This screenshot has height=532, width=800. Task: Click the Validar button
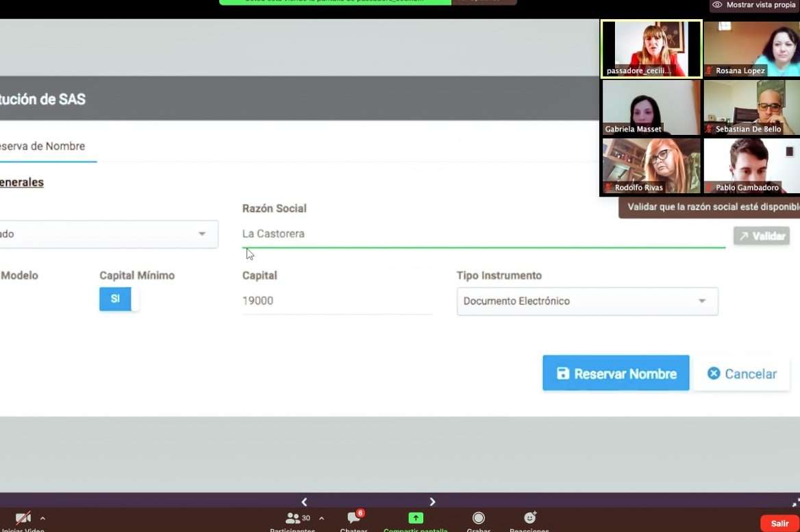(x=762, y=236)
